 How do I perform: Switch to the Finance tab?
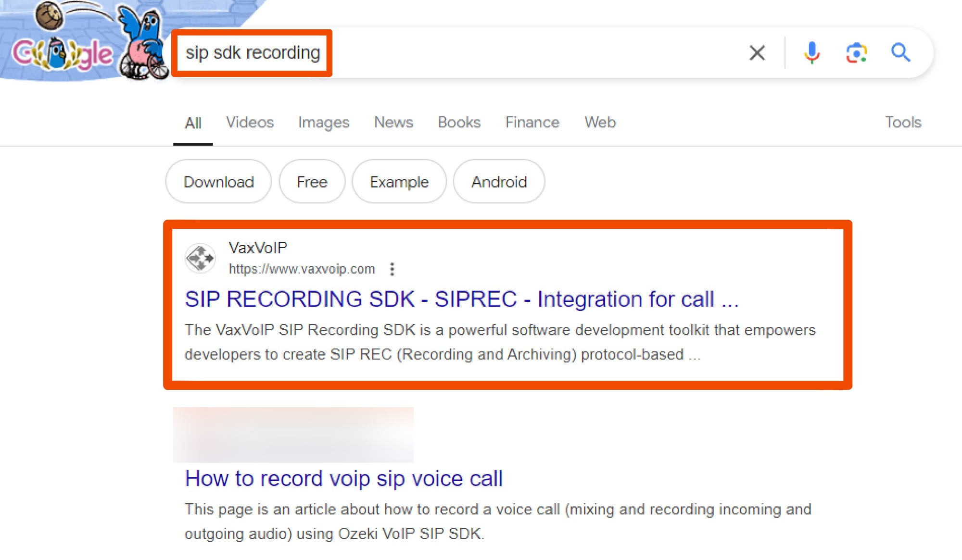(x=532, y=122)
